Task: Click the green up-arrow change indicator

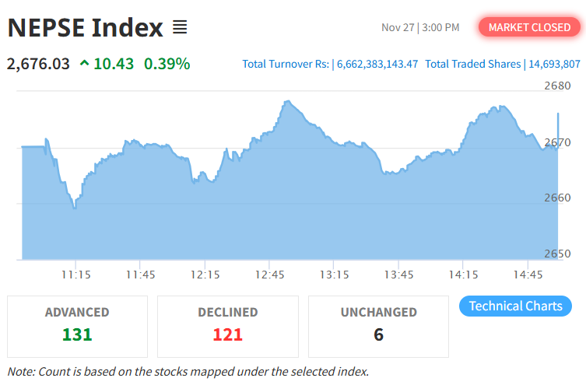Action: [84, 63]
